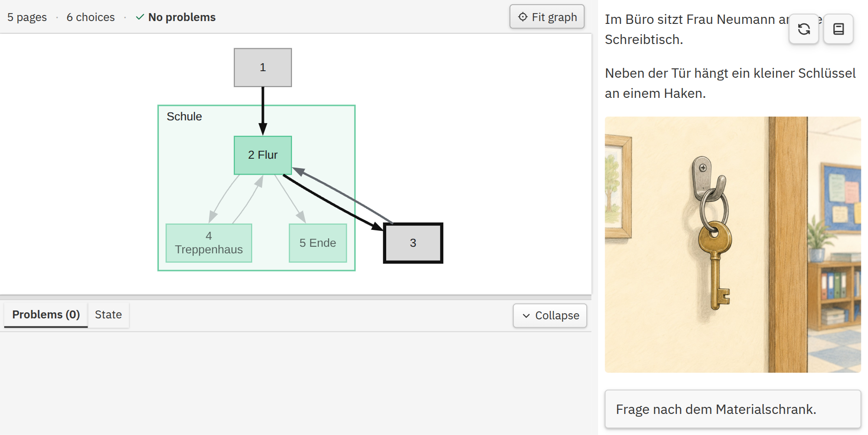Click the key illustration image

733,244
